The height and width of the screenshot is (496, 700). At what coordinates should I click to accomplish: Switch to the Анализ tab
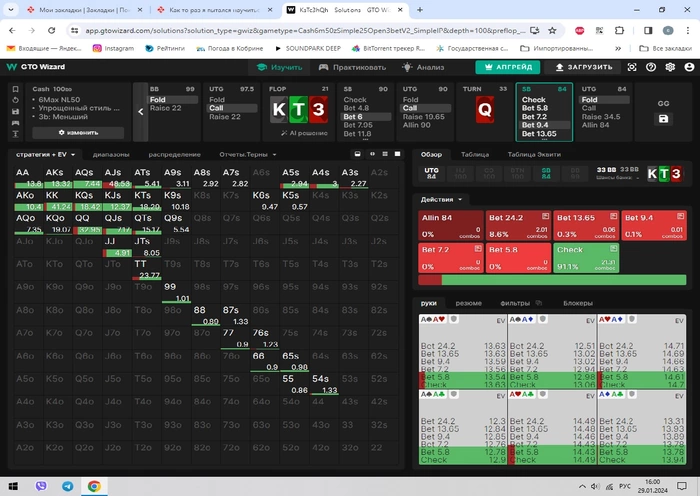423,67
